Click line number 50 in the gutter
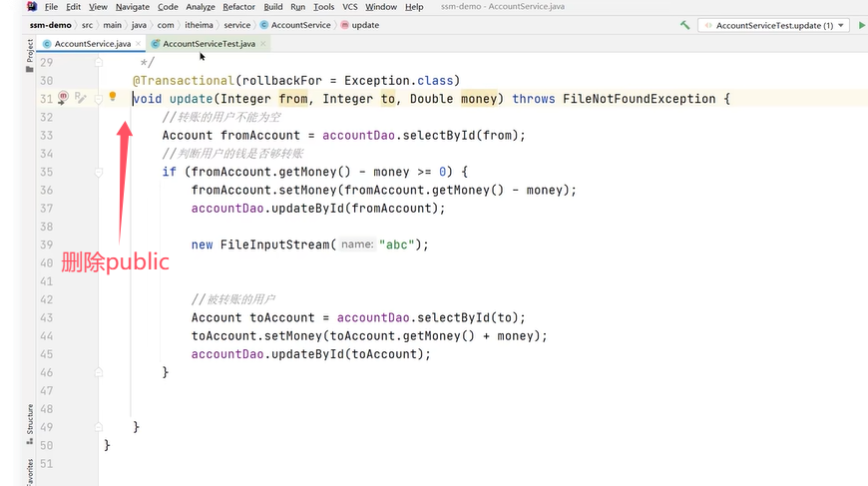The height and width of the screenshot is (486, 868). coord(47,446)
